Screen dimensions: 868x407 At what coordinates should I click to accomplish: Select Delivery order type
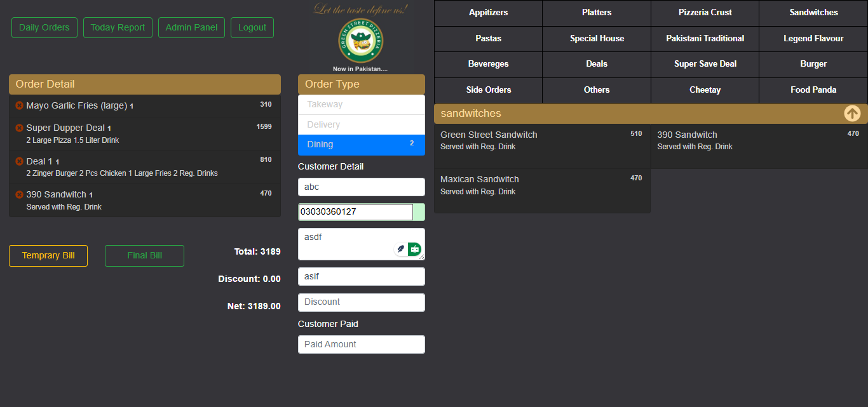[361, 125]
